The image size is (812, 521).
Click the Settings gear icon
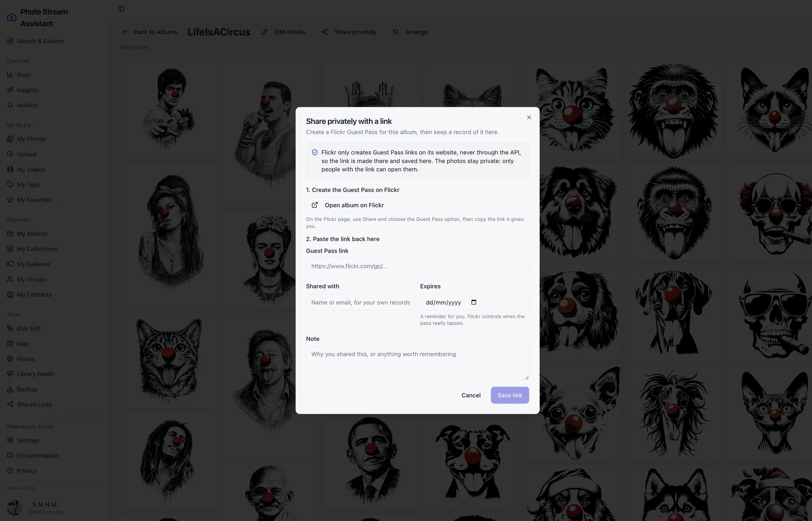point(10,440)
